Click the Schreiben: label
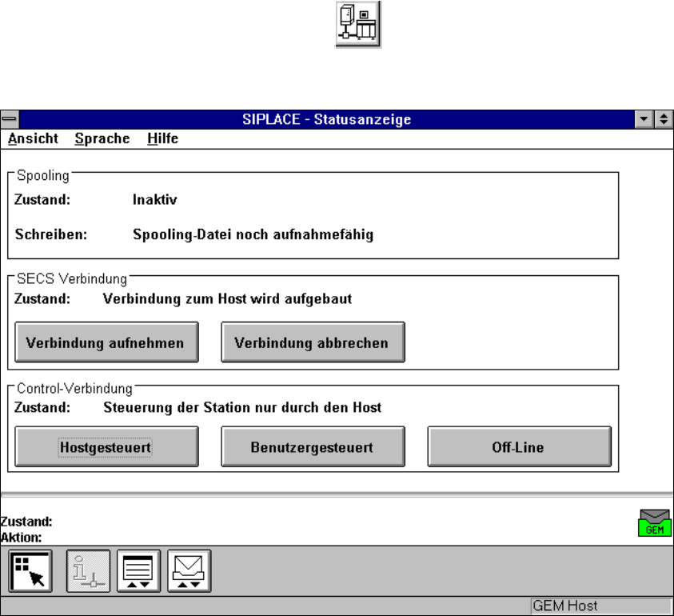 [50, 234]
